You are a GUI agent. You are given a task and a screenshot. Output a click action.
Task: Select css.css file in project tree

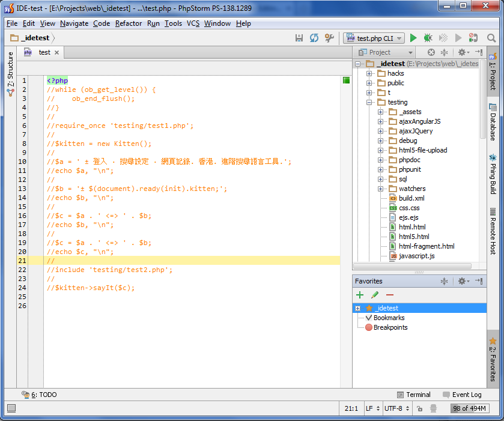[404, 208]
